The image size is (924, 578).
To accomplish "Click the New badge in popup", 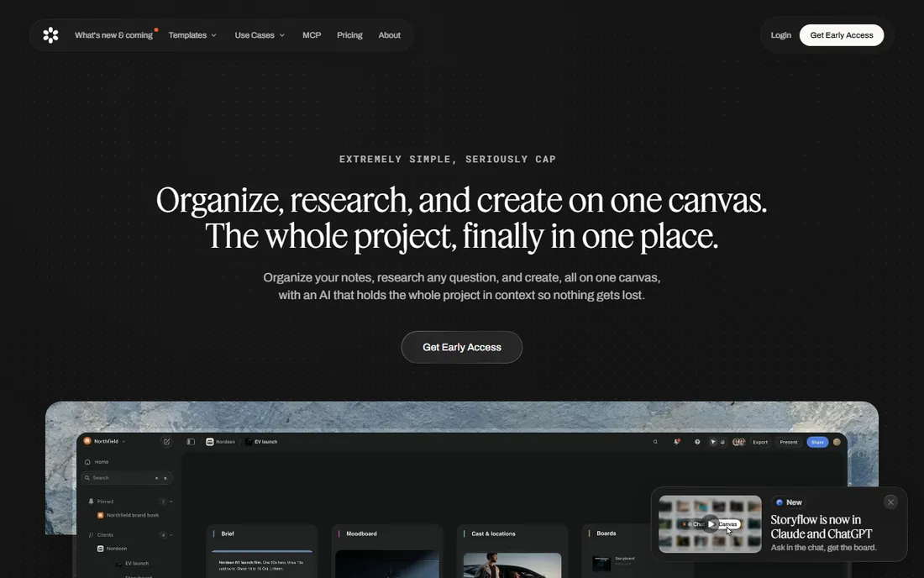I will coord(789,502).
